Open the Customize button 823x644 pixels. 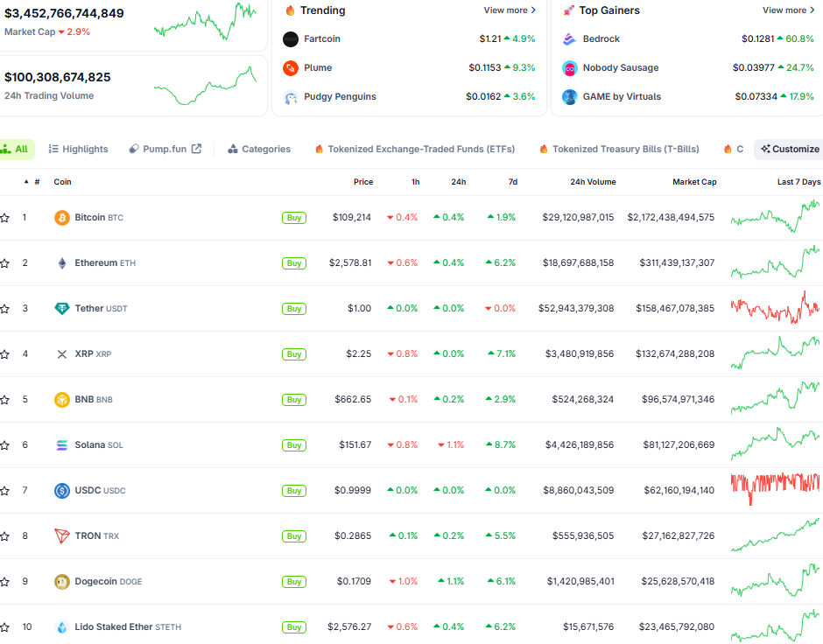pyautogui.click(x=790, y=150)
